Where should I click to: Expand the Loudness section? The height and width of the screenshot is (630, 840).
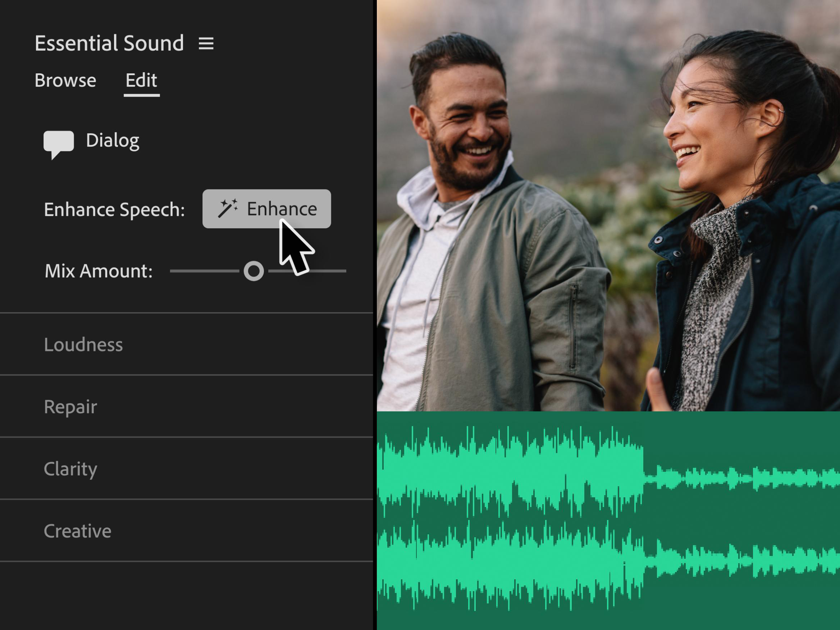pos(187,344)
